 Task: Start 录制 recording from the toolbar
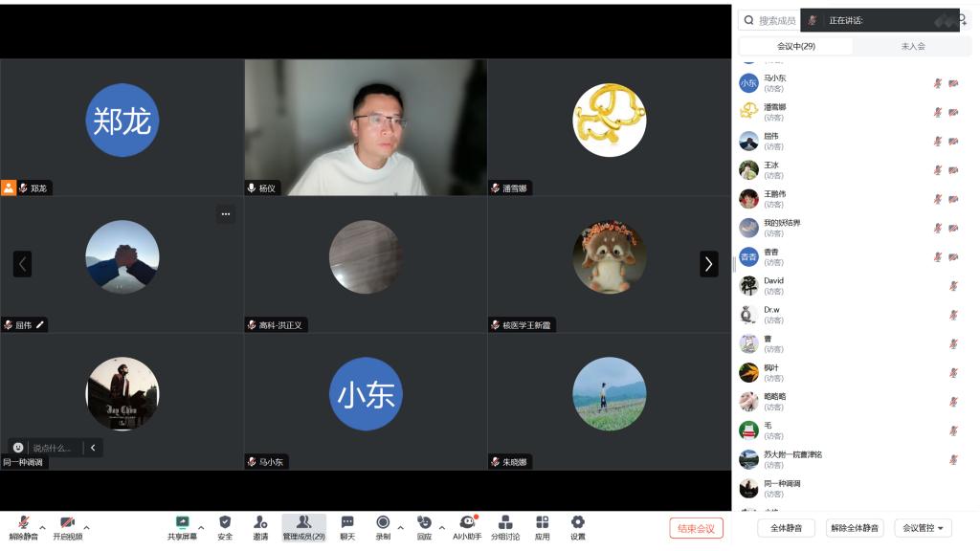[383, 527]
